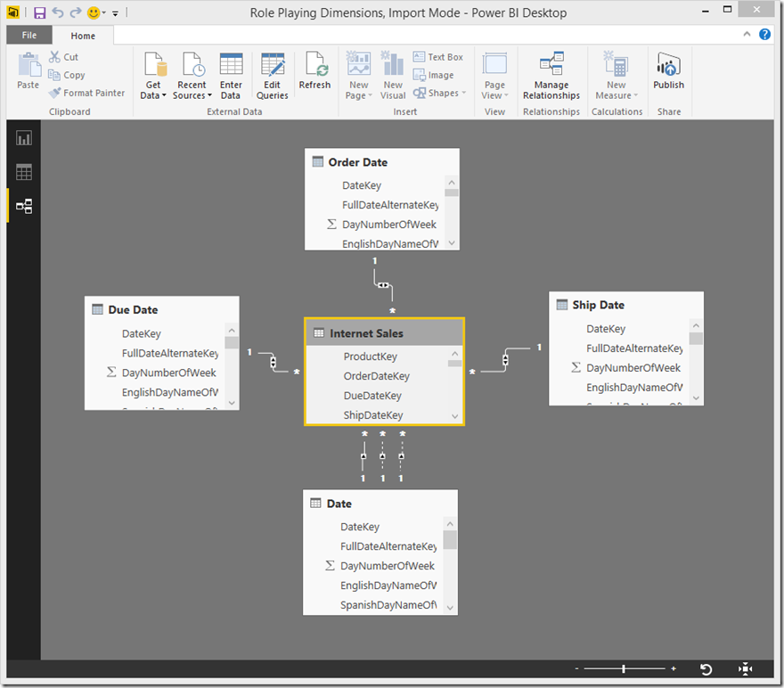Insert an Image

(x=433, y=75)
